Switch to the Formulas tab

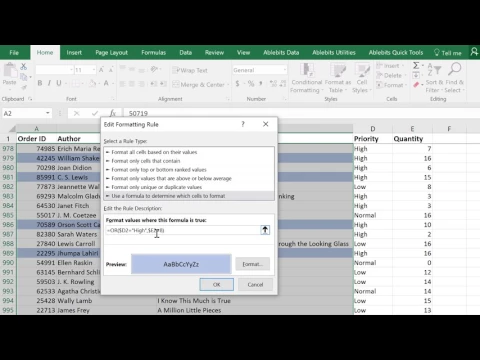tap(153, 53)
